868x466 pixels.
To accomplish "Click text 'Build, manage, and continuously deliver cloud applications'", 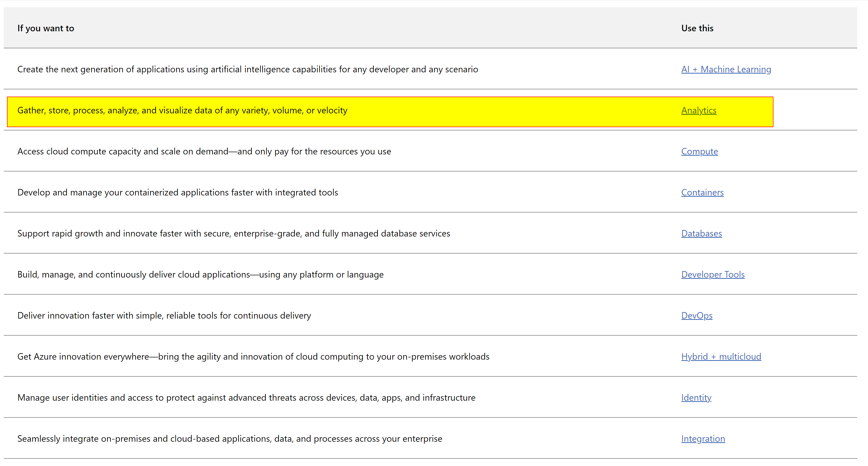I will [133, 275].
